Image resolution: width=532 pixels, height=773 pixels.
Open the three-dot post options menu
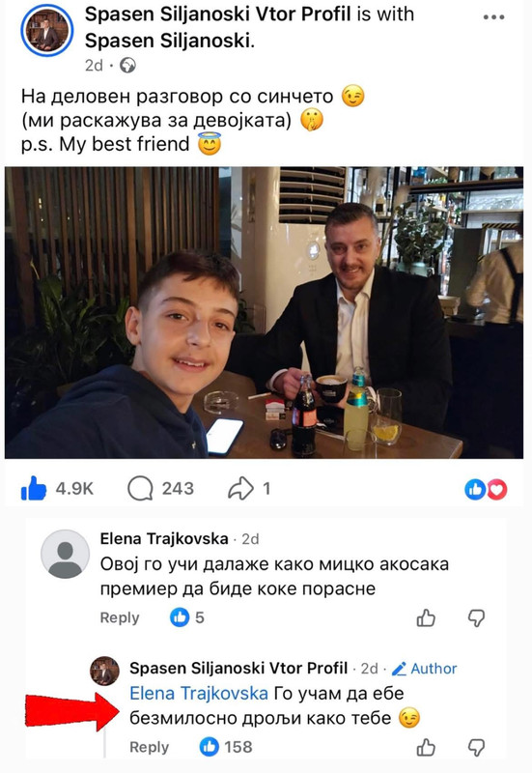(493, 17)
